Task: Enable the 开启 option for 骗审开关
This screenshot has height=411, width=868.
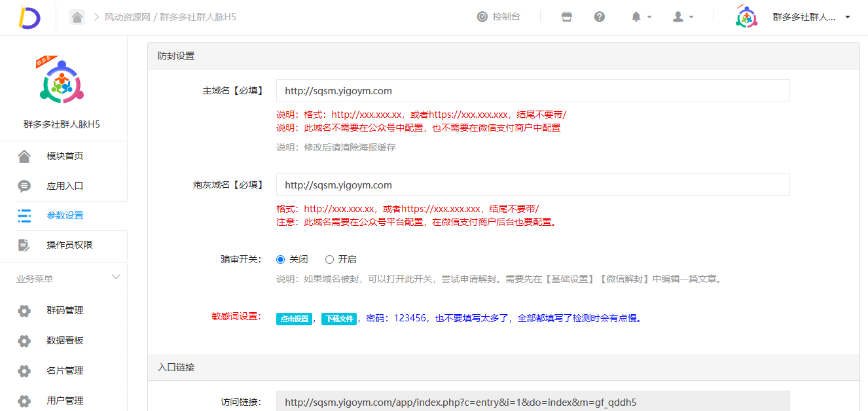Action: (x=329, y=259)
